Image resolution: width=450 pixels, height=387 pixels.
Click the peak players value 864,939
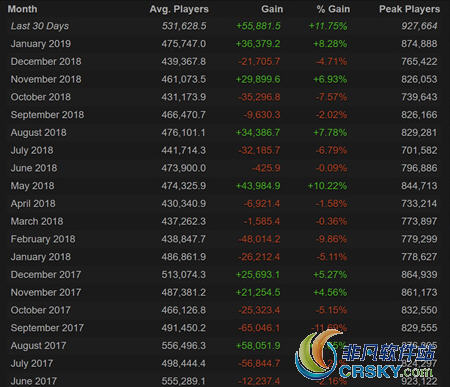tap(419, 275)
